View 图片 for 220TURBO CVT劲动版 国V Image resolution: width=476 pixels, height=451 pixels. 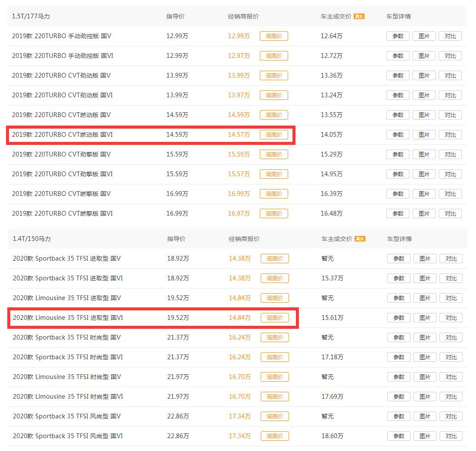424,75
